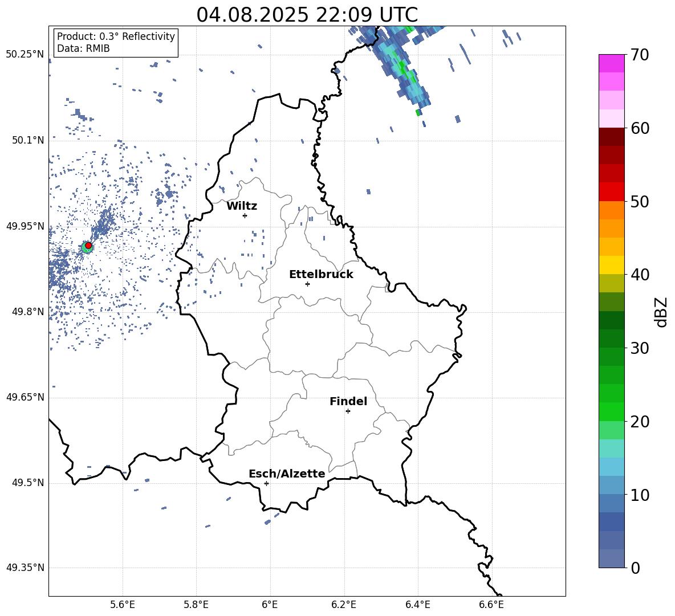Click the 49.95°N latitude label
Image resolution: width=675 pixels, height=616 pixels.
tap(25, 226)
